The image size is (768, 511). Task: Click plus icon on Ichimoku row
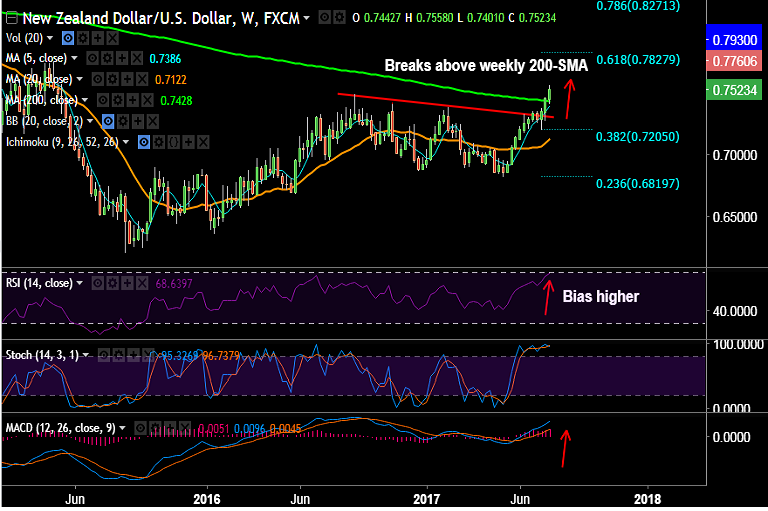click(188, 143)
